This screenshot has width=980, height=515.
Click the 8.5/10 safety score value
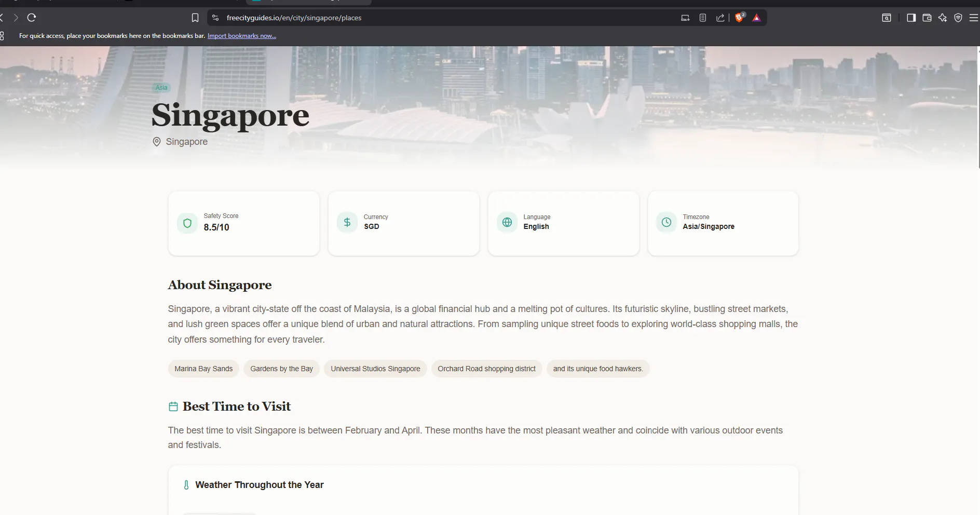216,227
